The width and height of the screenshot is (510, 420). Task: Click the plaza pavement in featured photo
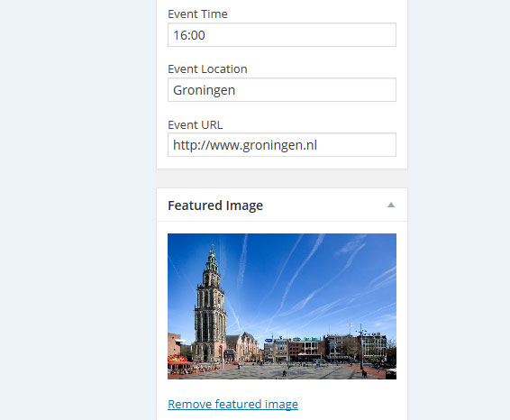[293, 372]
